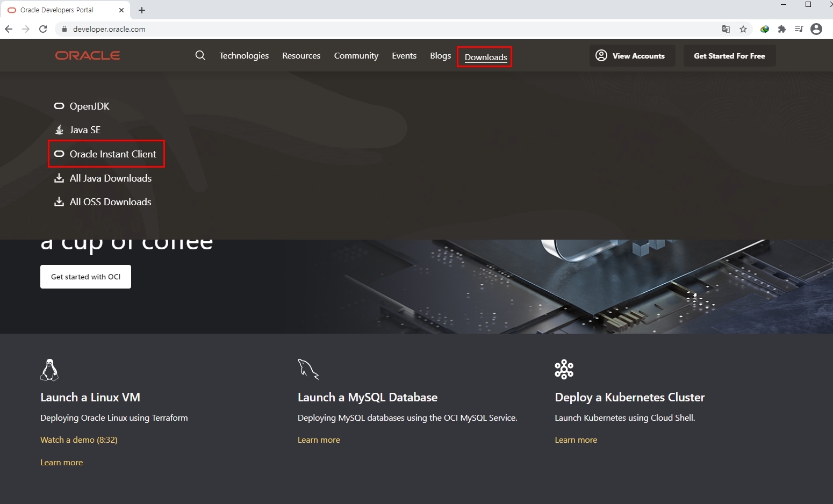
Task: Click Learn more under Linux VM
Action: (x=62, y=463)
